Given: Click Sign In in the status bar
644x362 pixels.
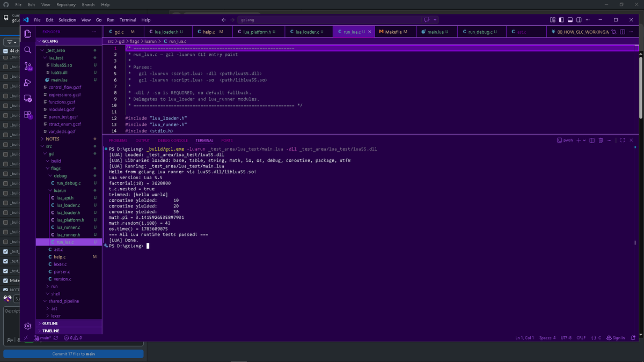Looking at the screenshot, I should click(x=616, y=338).
